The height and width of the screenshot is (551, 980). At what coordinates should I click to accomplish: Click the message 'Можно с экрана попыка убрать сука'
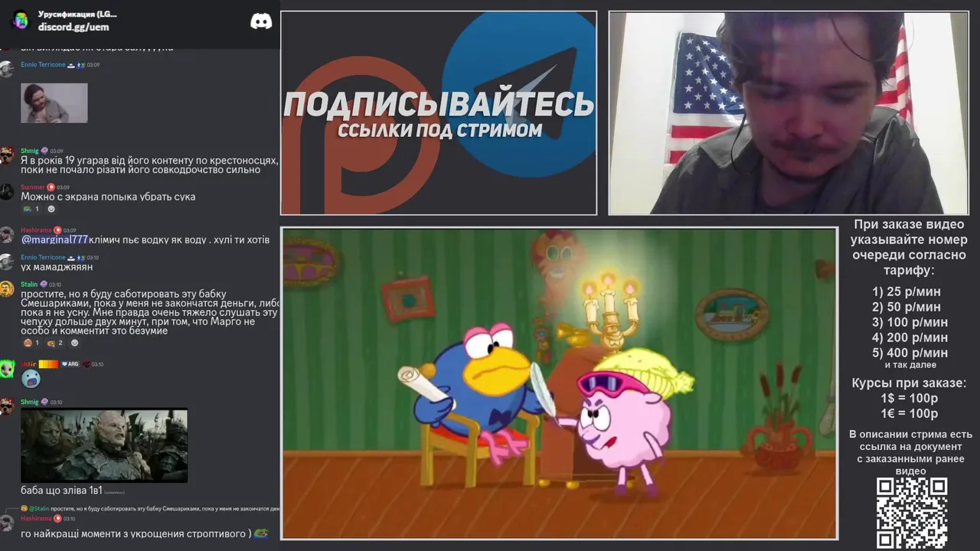(108, 197)
